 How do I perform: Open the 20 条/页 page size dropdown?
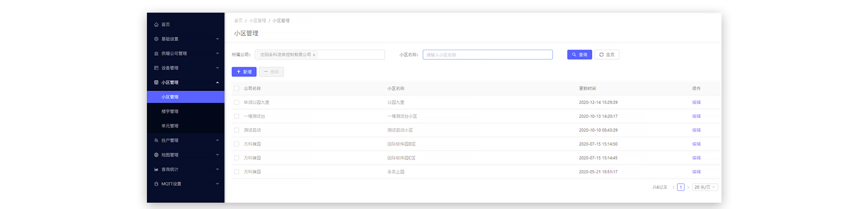705,187
